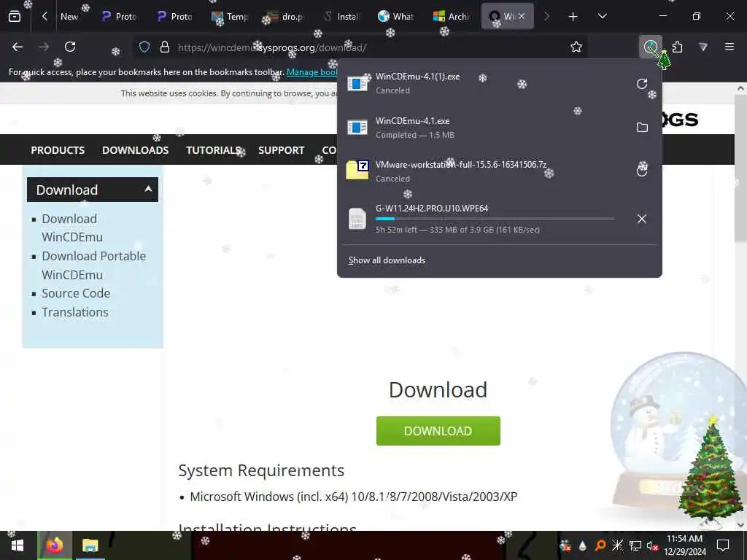This screenshot has height=560, width=747.
Task: Cancel the G-W11.24H2.PRO download
Action: (642, 219)
